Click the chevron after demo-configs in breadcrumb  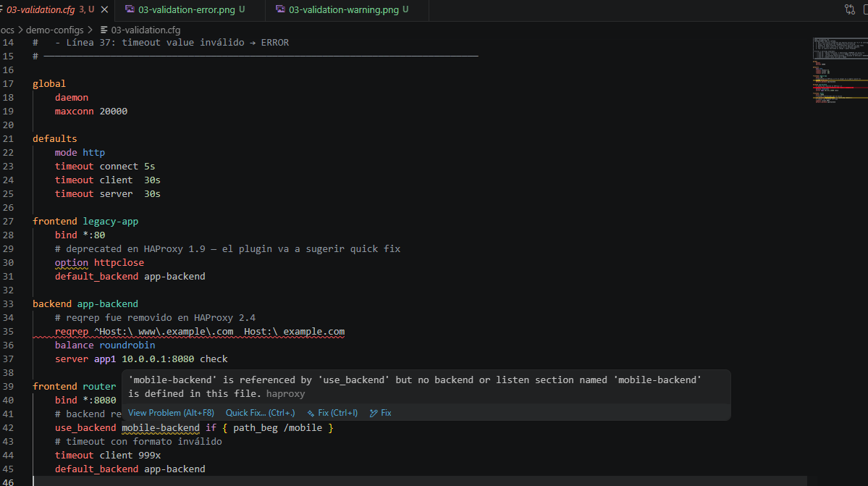click(91, 30)
